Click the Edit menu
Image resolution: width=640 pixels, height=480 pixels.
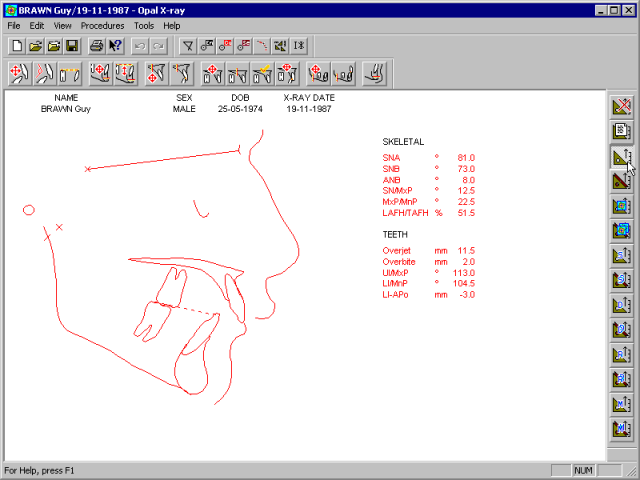(x=37, y=25)
